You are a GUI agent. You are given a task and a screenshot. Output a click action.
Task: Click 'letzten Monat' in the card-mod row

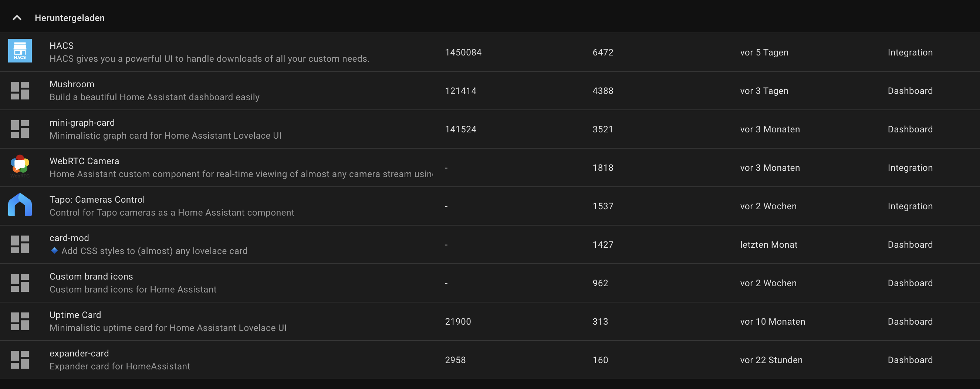tap(769, 244)
